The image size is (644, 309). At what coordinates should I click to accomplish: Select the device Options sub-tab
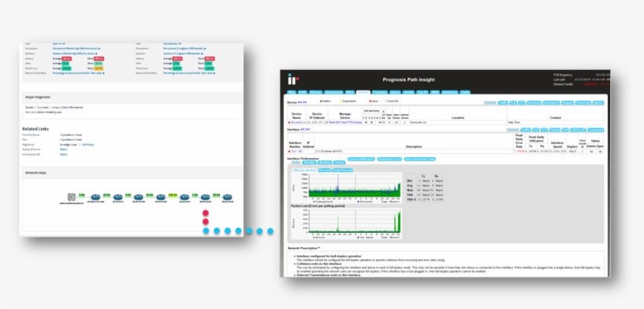pyautogui.click(x=598, y=102)
